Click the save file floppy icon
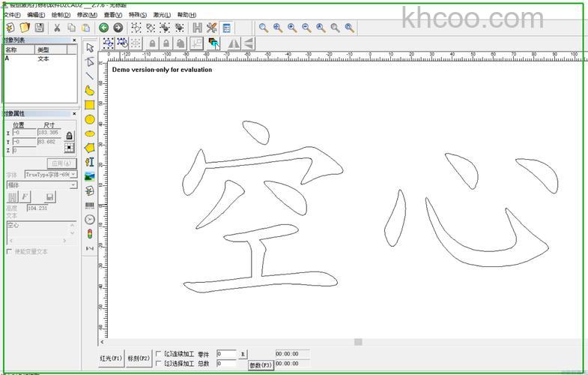Image resolution: width=588 pixels, height=375 pixels. coord(39,28)
